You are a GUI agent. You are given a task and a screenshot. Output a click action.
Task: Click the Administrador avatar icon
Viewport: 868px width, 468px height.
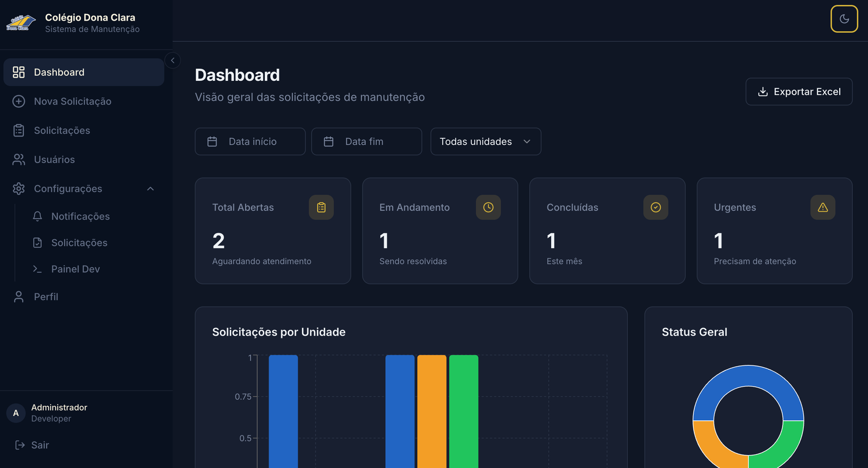pos(16,413)
